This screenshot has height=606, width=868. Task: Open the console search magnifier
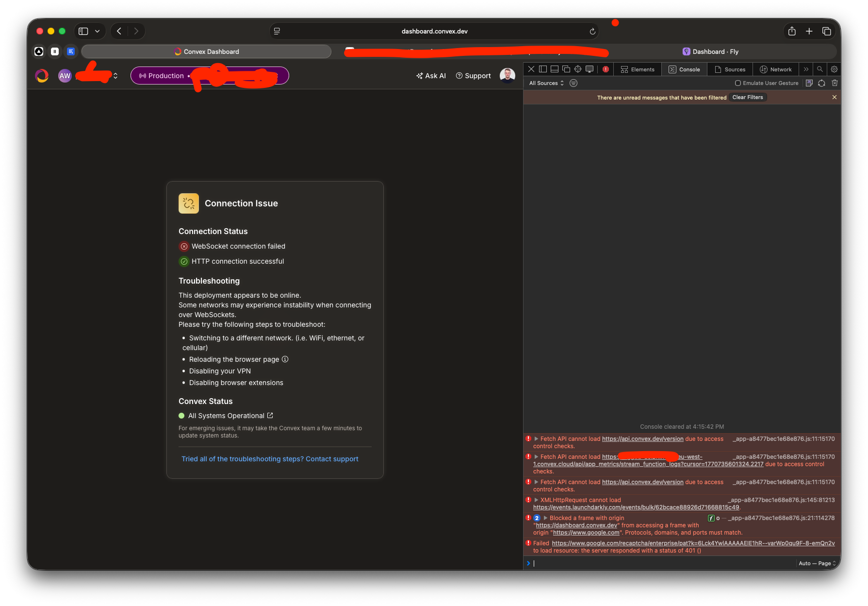point(819,69)
